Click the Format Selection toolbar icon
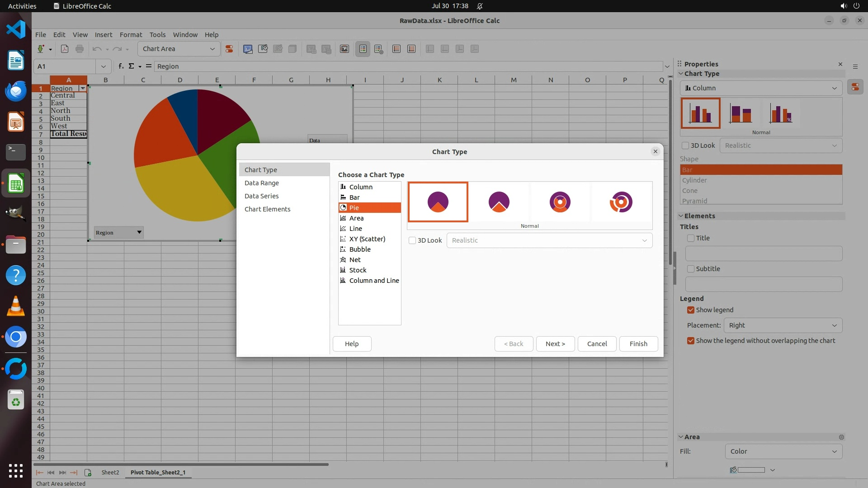 point(229,49)
